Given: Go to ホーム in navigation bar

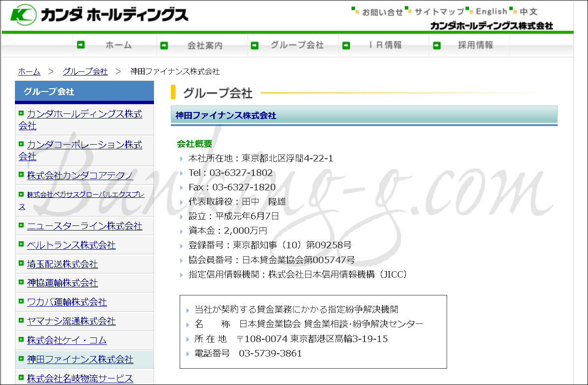Looking at the screenshot, I should click(x=118, y=45).
